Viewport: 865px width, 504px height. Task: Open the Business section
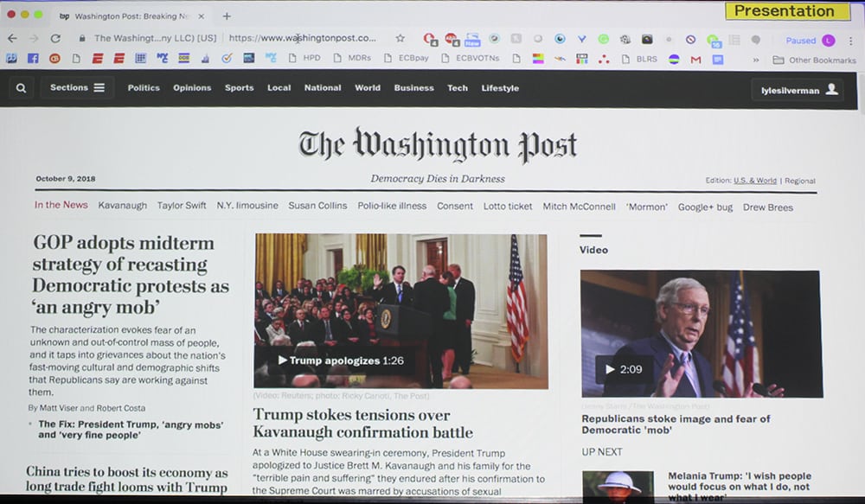coord(413,87)
